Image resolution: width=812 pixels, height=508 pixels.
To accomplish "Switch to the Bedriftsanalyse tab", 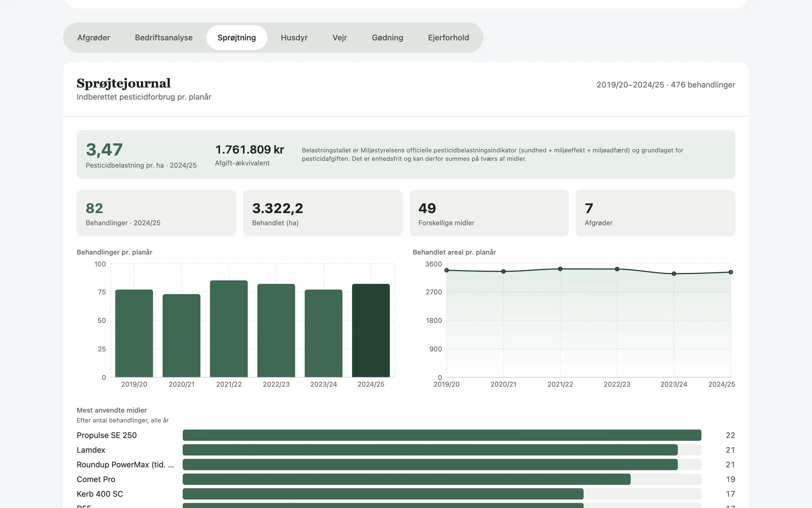I will (164, 38).
